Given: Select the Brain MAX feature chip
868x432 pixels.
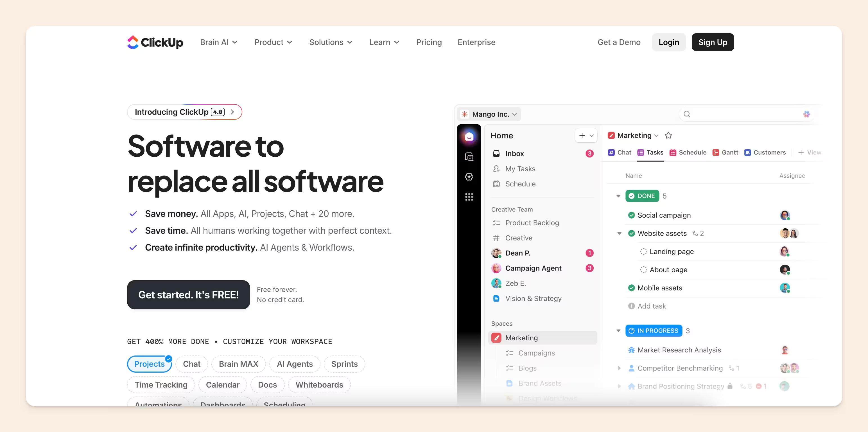Looking at the screenshot, I should pos(239,364).
